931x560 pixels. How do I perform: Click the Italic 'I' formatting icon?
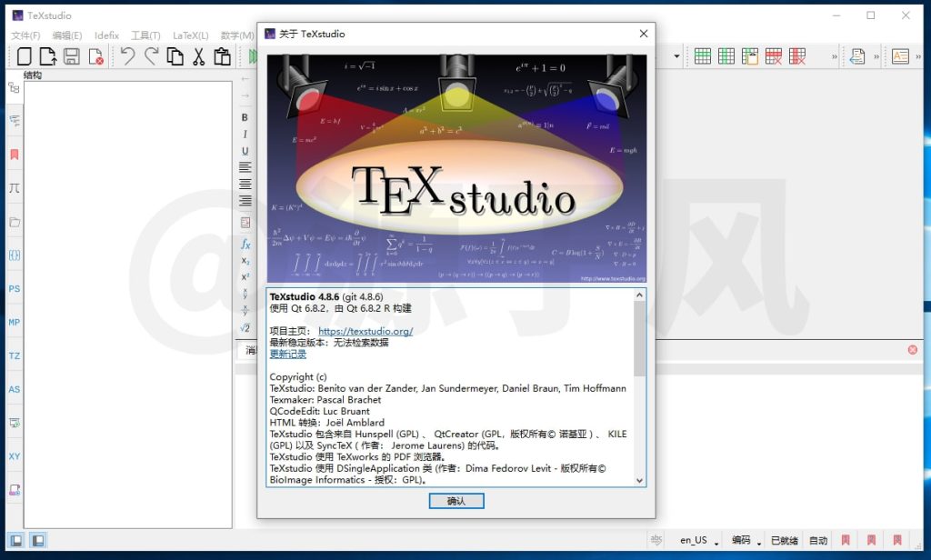pos(245,135)
